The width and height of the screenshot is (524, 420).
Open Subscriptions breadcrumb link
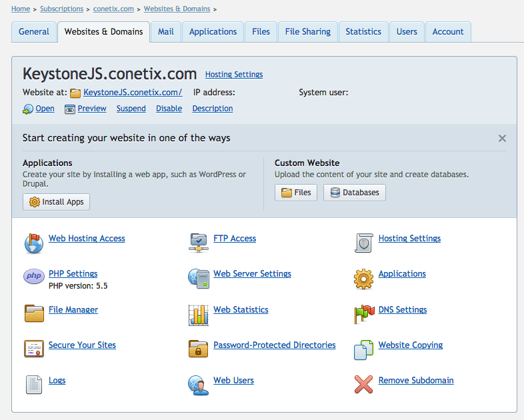[x=62, y=9]
